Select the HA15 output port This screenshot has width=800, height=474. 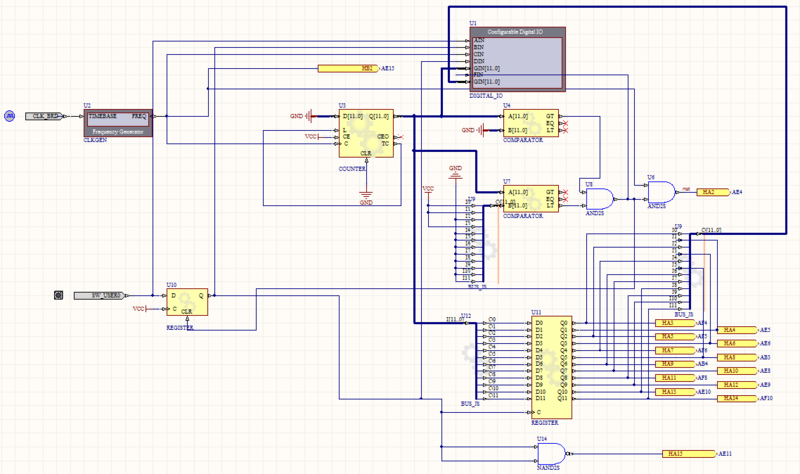[x=683, y=453]
